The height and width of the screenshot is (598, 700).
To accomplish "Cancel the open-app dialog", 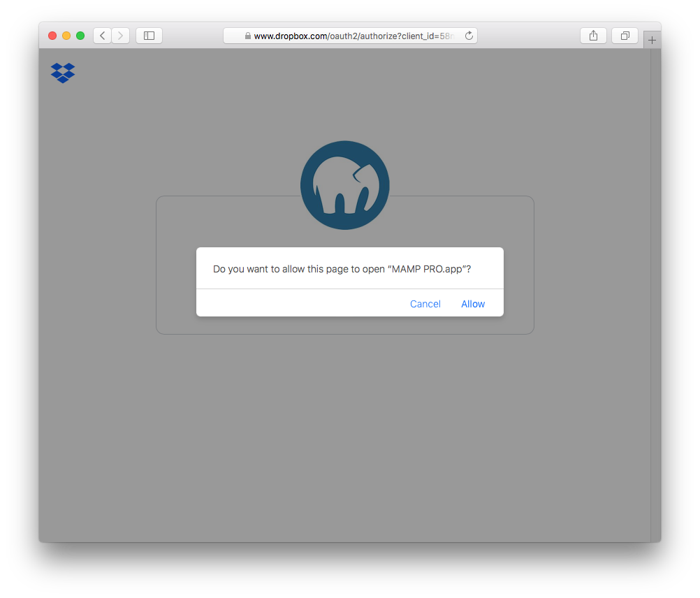I will pyautogui.click(x=425, y=303).
